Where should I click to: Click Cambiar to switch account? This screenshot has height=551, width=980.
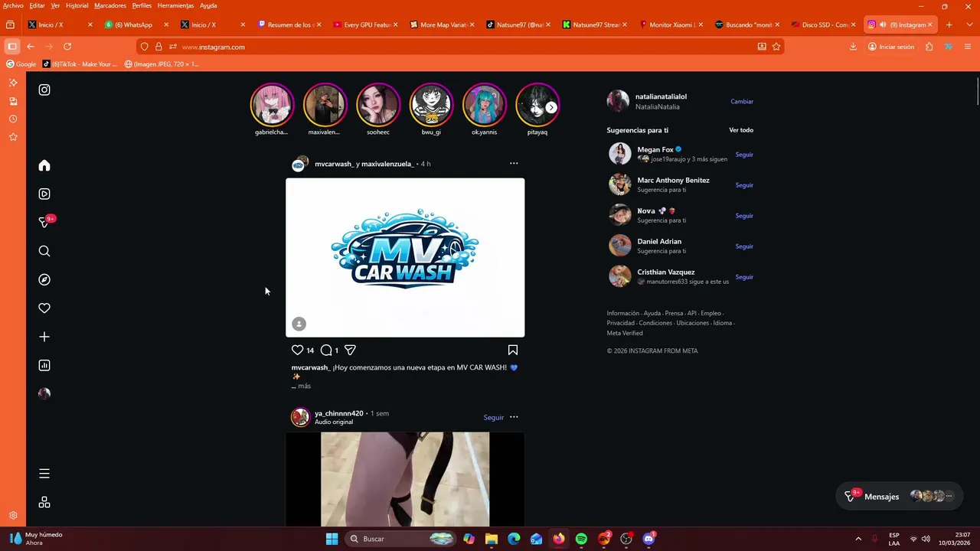pyautogui.click(x=742, y=101)
